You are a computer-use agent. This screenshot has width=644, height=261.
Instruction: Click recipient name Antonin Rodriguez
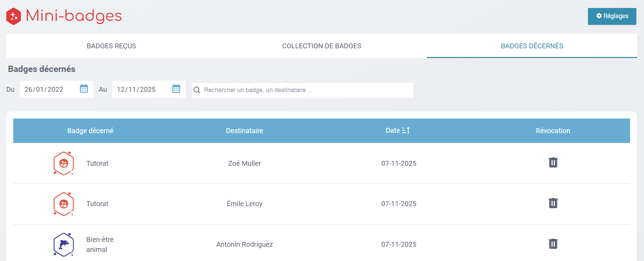(244, 244)
